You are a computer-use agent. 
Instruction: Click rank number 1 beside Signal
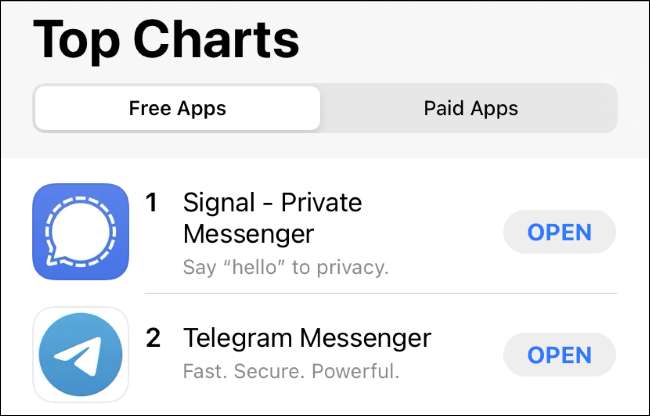(152, 203)
